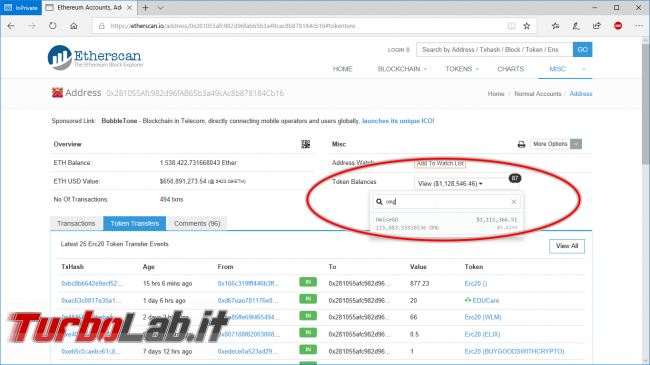Expand the BLOCKCHAIN menu
The height and width of the screenshot is (365, 650).
coord(402,69)
